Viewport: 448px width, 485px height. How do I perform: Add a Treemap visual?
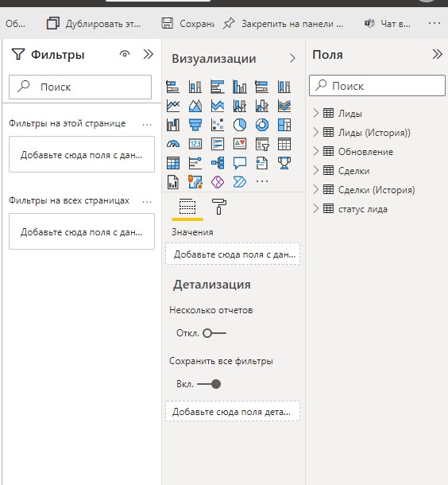tap(284, 125)
